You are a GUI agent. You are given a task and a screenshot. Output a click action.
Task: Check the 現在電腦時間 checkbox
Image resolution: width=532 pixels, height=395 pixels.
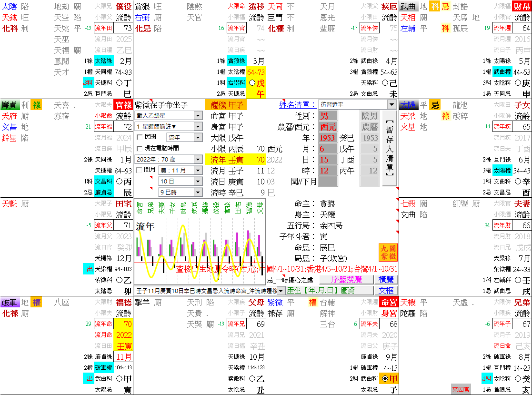[x=139, y=148]
